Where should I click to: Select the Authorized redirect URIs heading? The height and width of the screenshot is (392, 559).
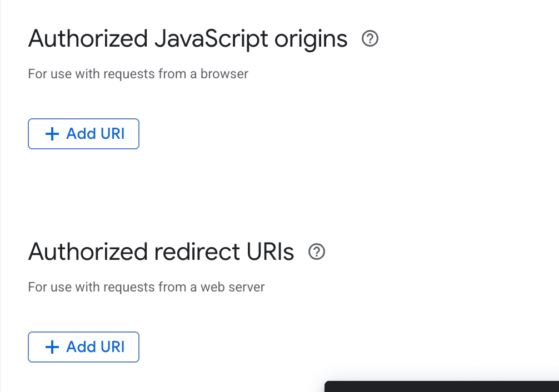(161, 252)
